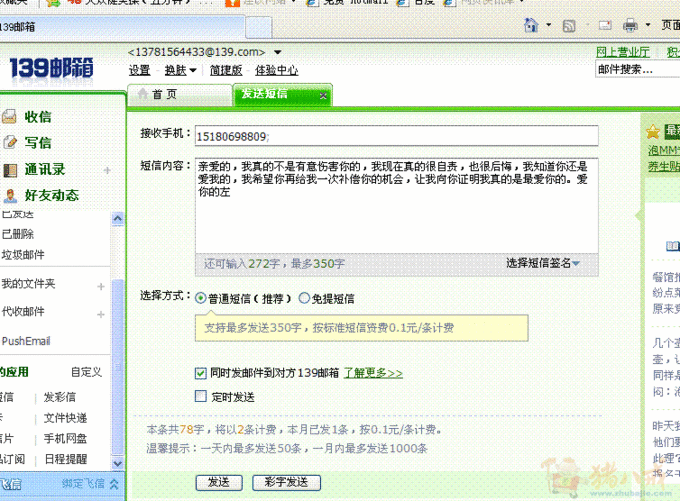Open 代收邮件
Image resolution: width=680 pixels, height=501 pixels.
click(x=23, y=311)
